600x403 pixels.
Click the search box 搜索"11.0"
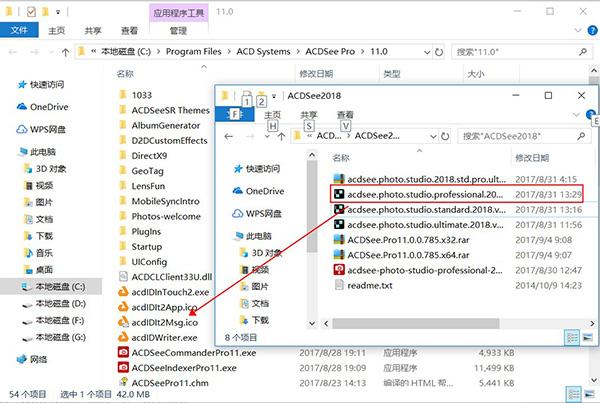tap(520, 52)
